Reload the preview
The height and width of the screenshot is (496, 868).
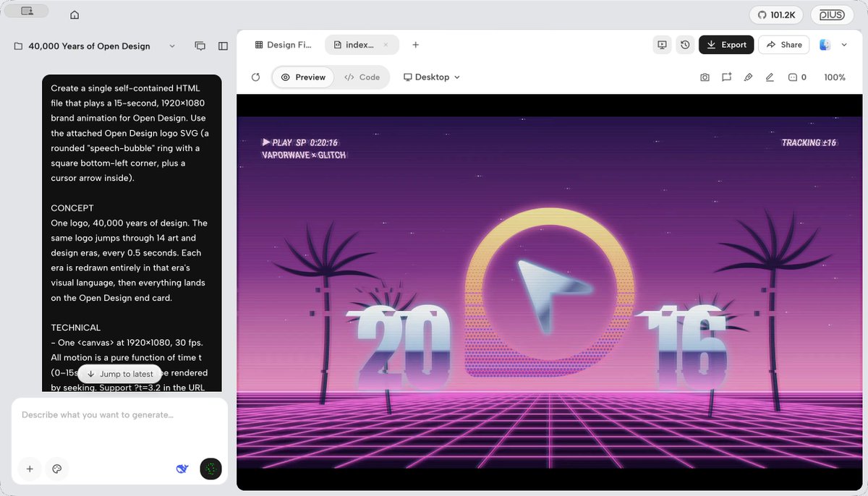pos(255,77)
